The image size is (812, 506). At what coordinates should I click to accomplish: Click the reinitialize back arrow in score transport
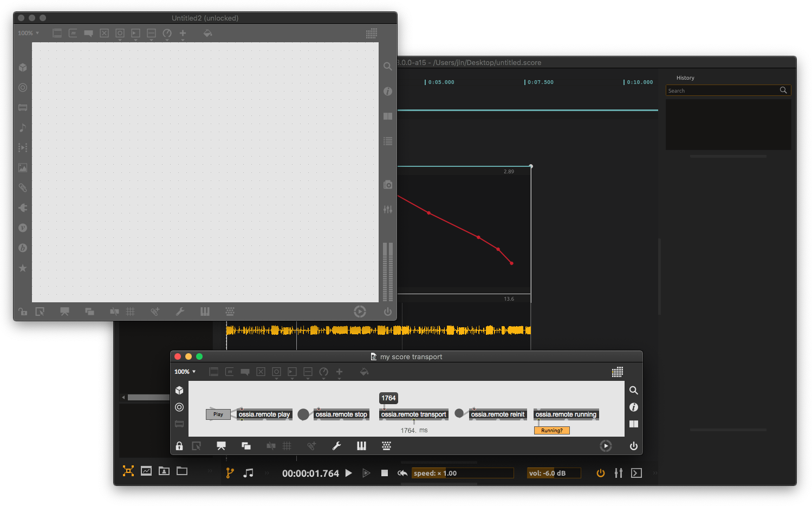[402, 473]
